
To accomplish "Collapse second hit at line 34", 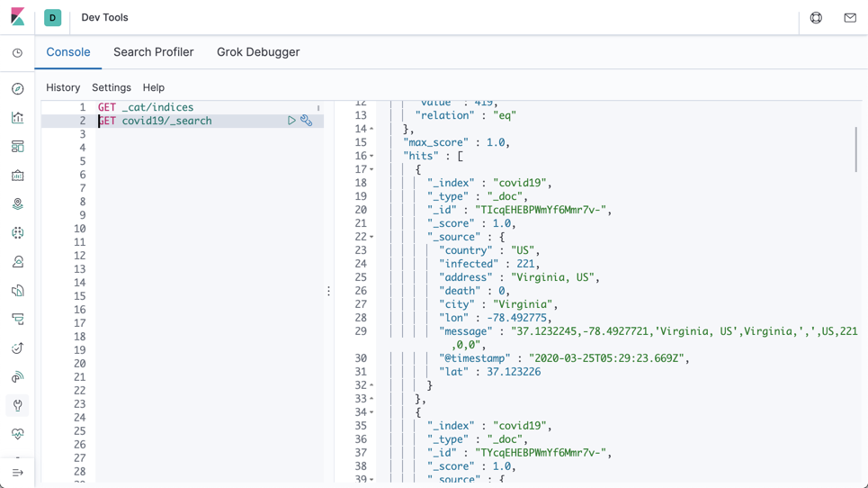I will [x=372, y=412].
